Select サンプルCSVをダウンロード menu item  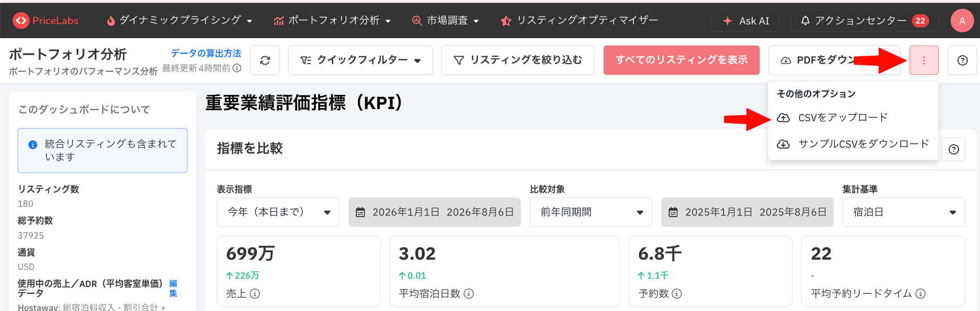pos(853,144)
